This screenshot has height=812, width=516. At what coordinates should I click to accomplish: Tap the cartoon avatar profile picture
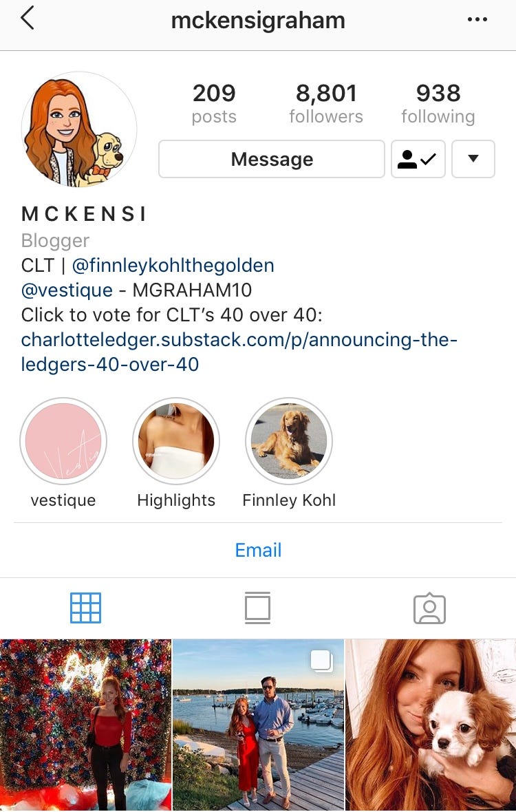click(x=78, y=129)
